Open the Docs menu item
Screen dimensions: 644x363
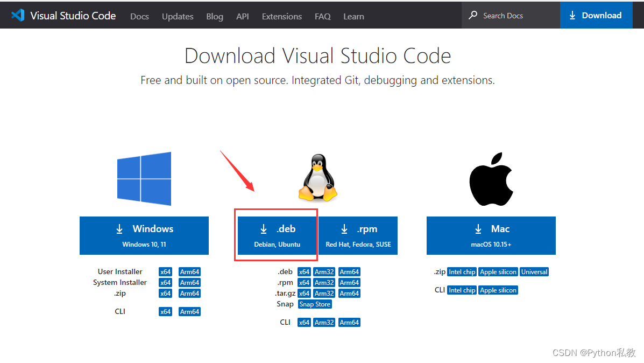point(140,17)
